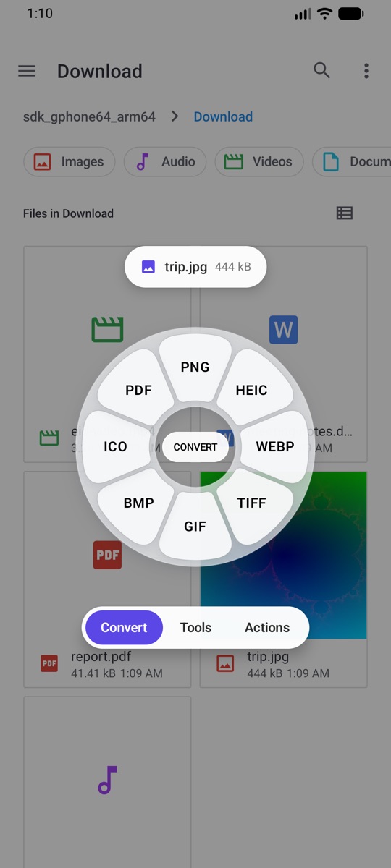Tap the search magnifier icon
Image resolution: width=391 pixels, height=868 pixels.
point(322,70)
